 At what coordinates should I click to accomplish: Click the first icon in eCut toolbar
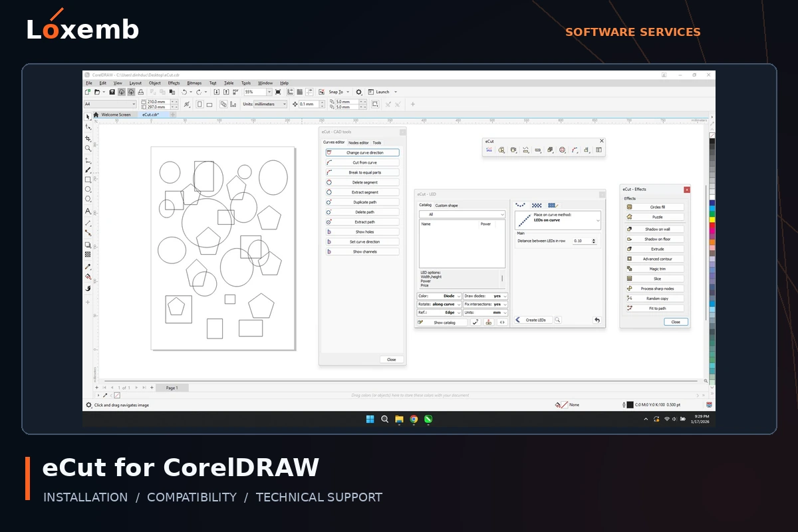click(489, 150)
